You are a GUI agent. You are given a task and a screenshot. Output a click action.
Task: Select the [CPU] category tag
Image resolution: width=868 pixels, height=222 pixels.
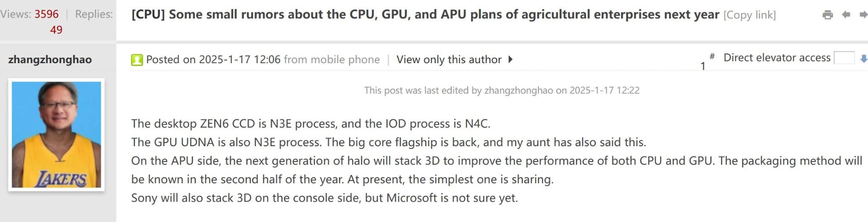pyautogui.click(x=148, y=14)
